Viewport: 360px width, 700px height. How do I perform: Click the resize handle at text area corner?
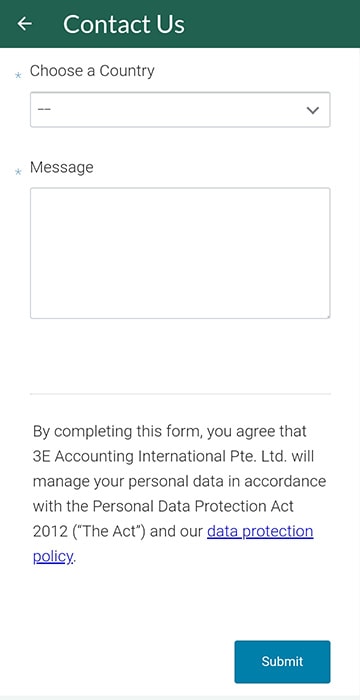tap(328, 316)
